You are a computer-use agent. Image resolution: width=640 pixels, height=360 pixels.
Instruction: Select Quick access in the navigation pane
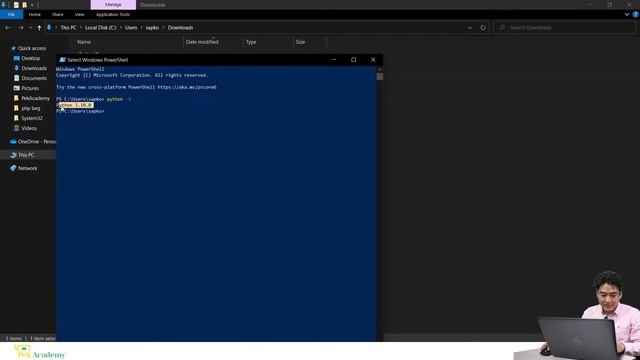[32, 48]
